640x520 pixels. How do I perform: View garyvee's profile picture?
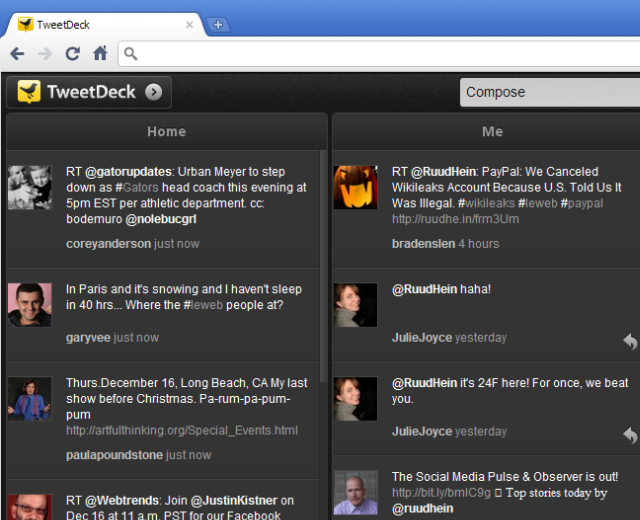click(30, 304)
